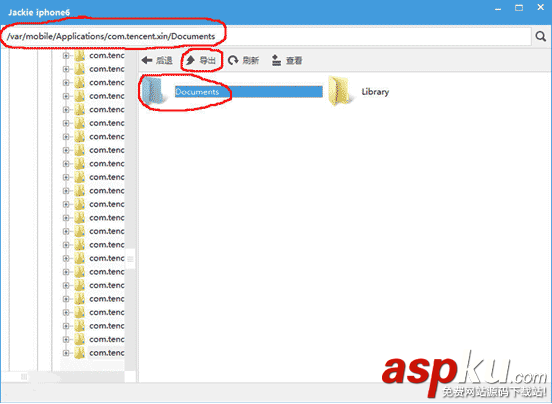Viewport: 552px width, 404px height.
Task: Expand the topmost visible com.tenc tree node
Action: 66,56
